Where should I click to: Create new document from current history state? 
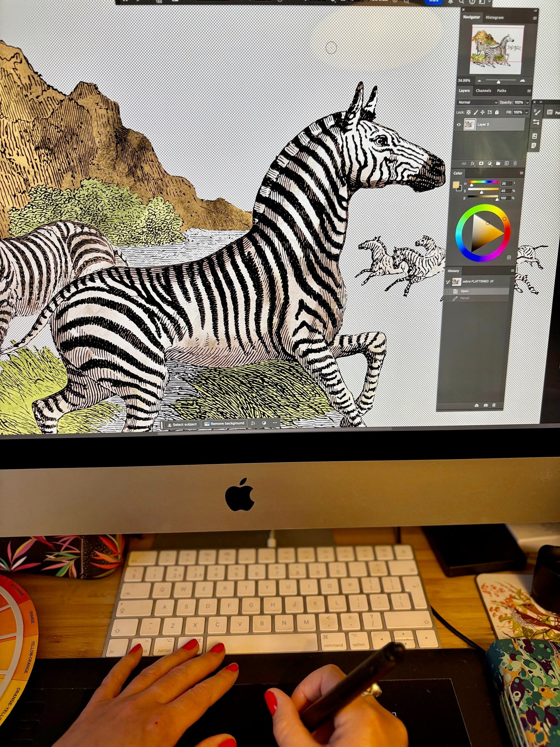(x=476, y=405)
